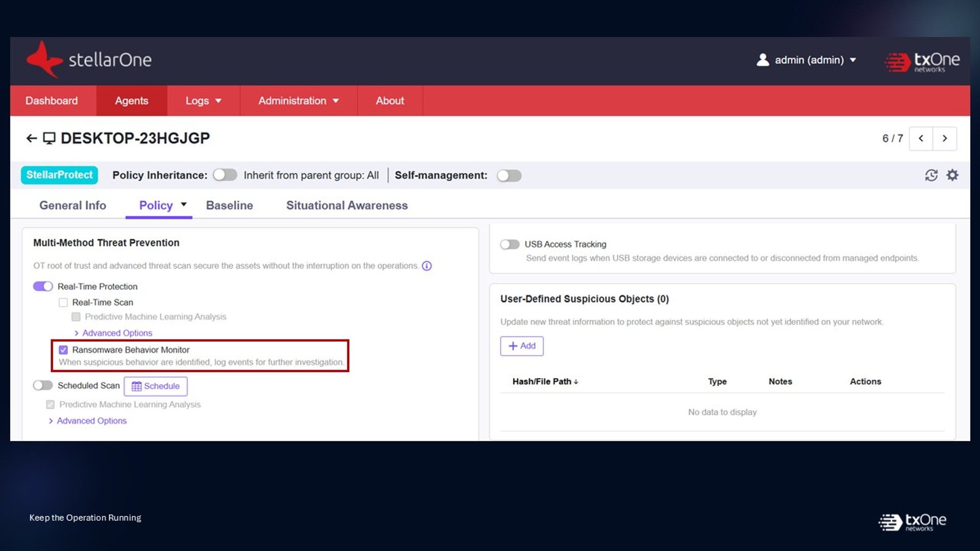Open the Policy tab dropdown arrow
The height and width of the screenshot is (551, 980).
(184, 205)
